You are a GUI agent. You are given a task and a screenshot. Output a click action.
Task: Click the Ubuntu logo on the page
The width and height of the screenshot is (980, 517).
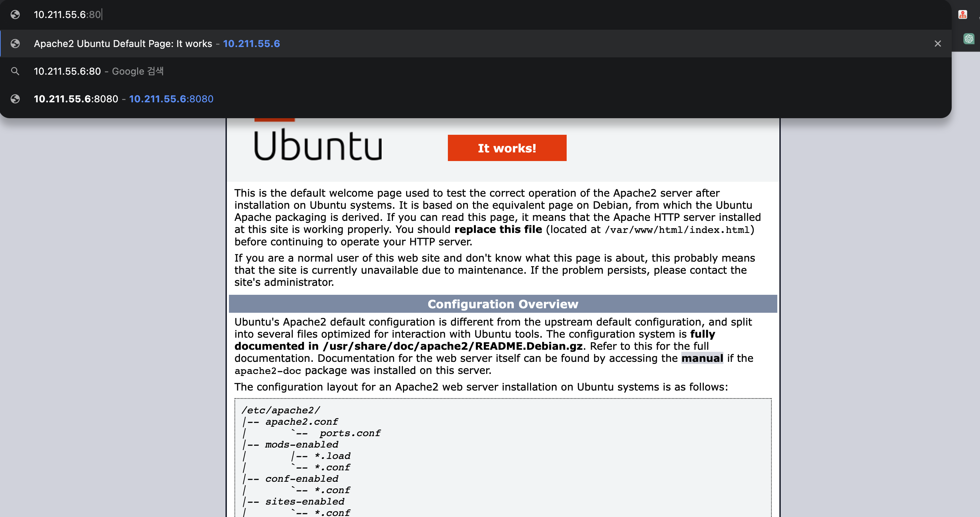[x=318, y=145]
